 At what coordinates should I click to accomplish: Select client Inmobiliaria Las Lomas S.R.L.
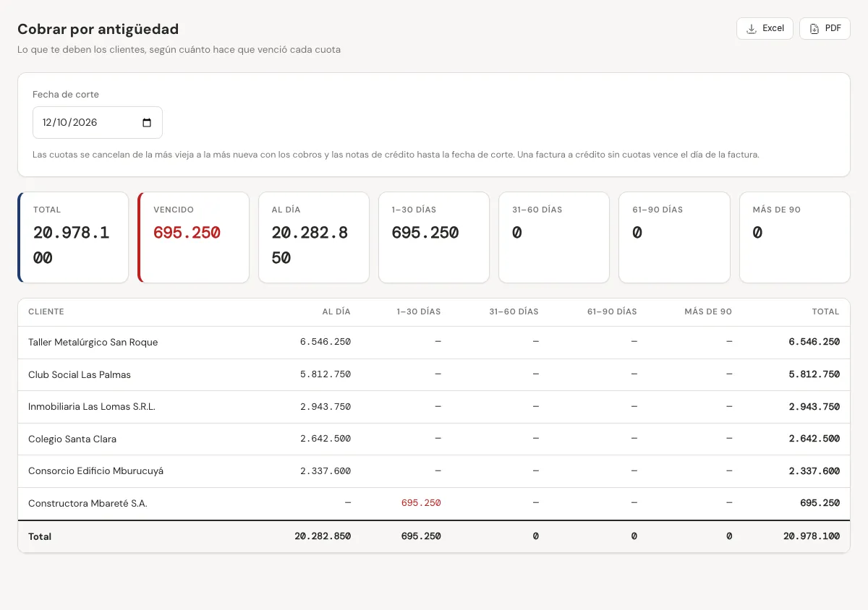(92, 407)
